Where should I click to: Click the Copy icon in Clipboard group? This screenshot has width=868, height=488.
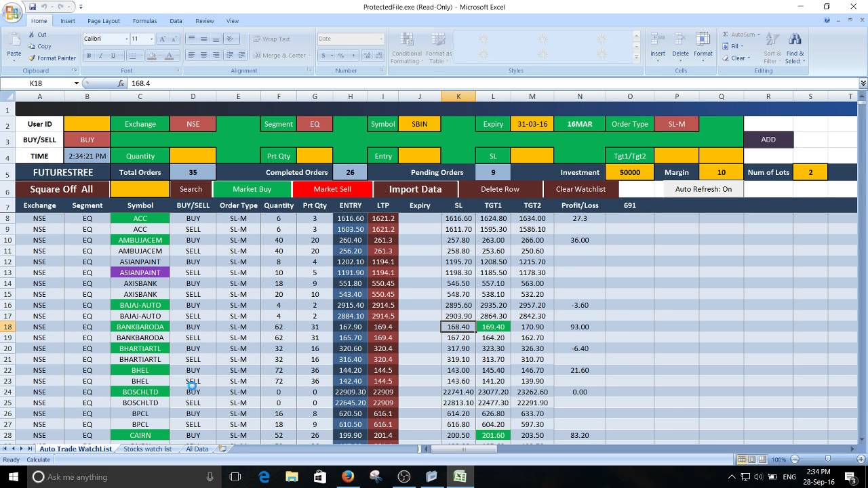tap(33, 46)
